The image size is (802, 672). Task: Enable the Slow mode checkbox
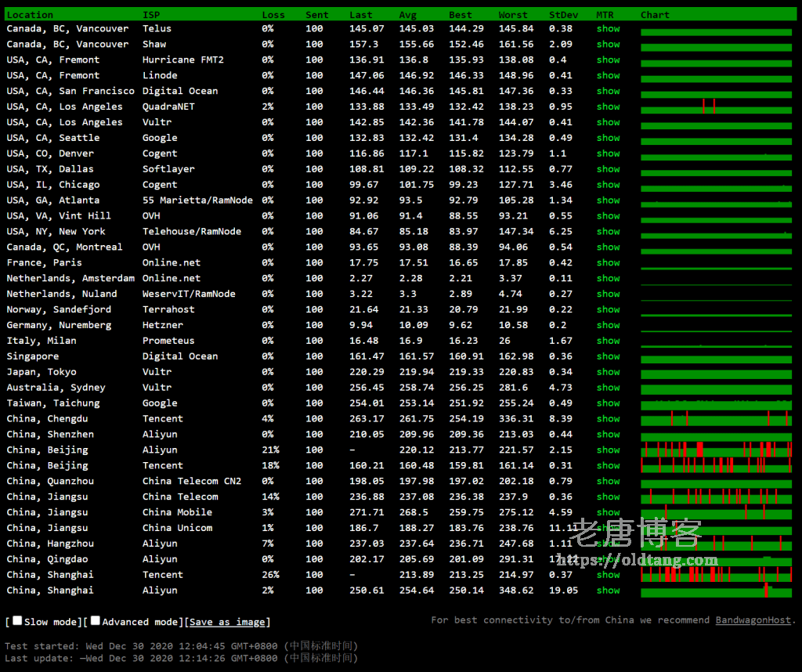[17, 620]
